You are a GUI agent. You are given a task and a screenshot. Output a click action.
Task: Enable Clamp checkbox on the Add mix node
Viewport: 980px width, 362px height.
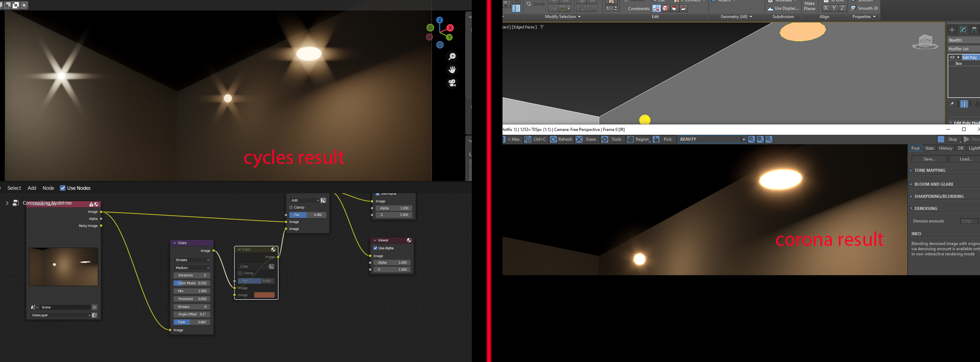tap(291, 207)
